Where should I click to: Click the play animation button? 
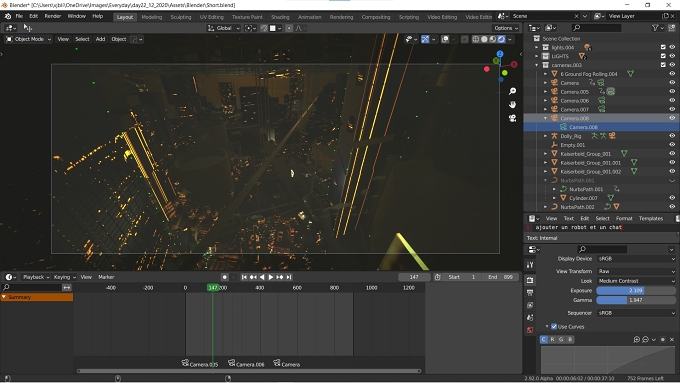tap(271, 277)
